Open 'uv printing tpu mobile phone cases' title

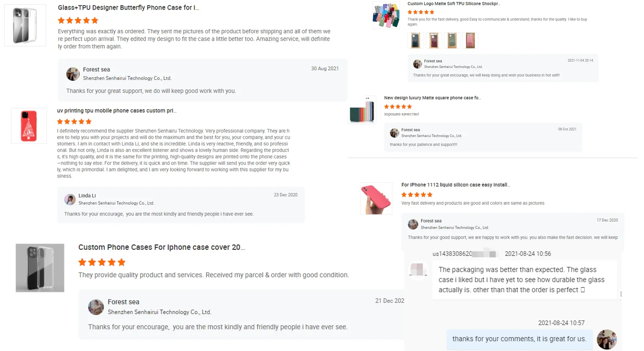[x=117, y=111]
